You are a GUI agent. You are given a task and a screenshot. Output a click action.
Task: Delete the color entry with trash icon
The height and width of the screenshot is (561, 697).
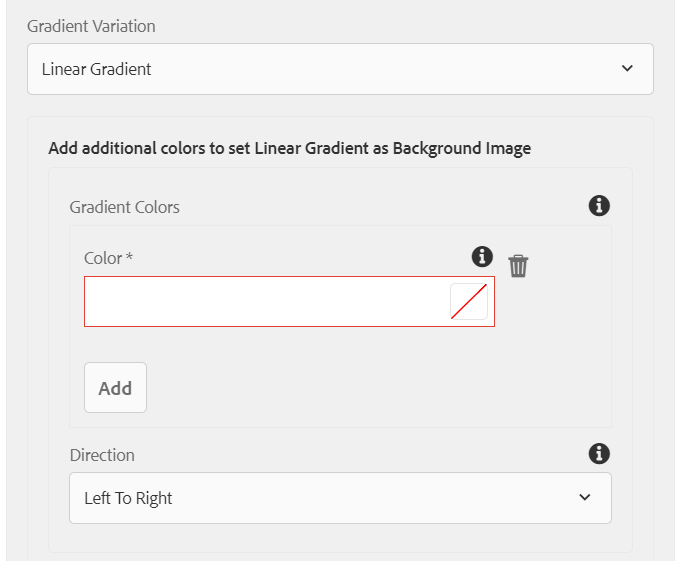click(518, 266)
